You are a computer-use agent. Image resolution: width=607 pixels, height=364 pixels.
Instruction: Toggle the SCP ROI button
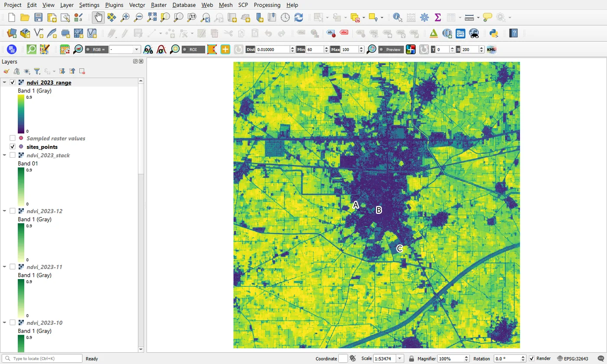click(193, 49)
